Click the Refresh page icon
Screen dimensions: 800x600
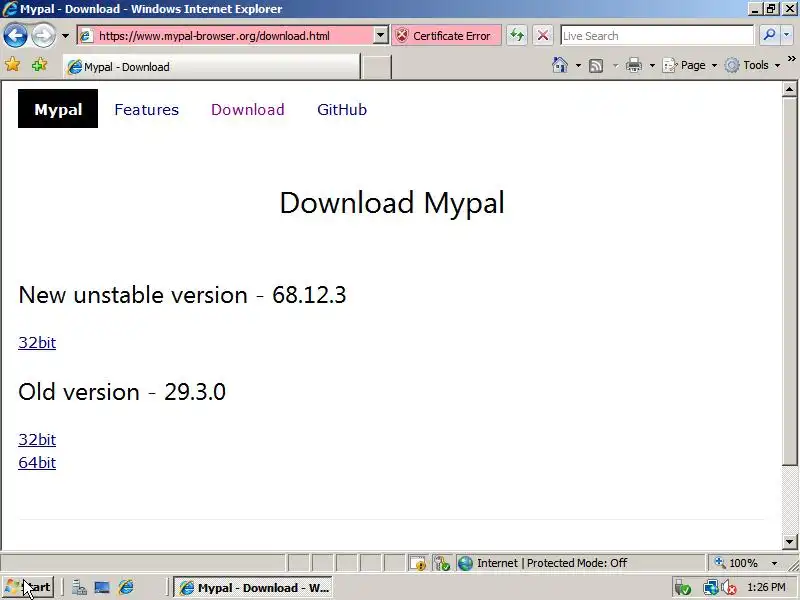tap(517, 36)
